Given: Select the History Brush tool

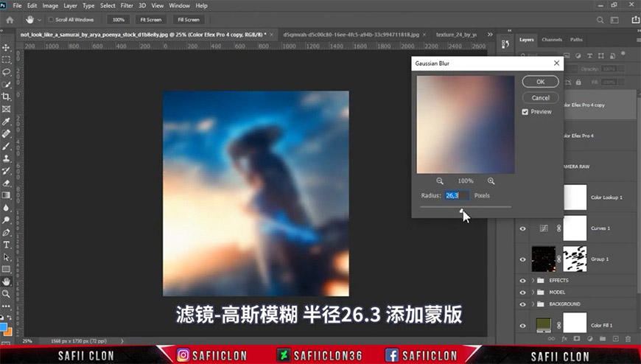Looking at the screenshot, I should 6,170.
